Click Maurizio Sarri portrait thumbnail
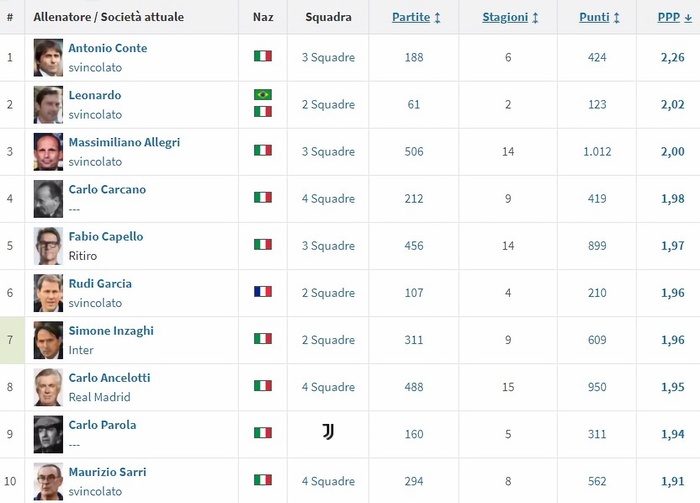700x503 pixels. coord(48,482)
